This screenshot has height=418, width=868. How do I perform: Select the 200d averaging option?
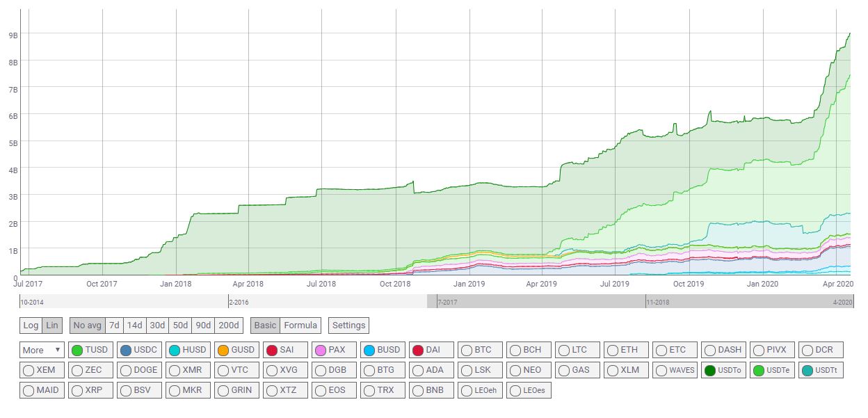228,325
